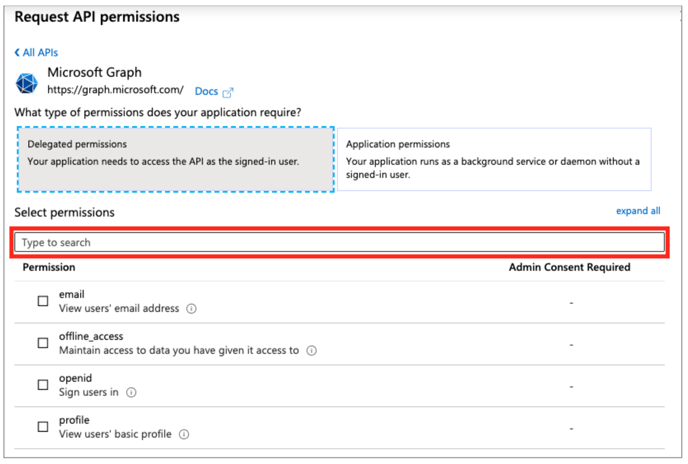Click the Request API permissions heading

(97, 17)
